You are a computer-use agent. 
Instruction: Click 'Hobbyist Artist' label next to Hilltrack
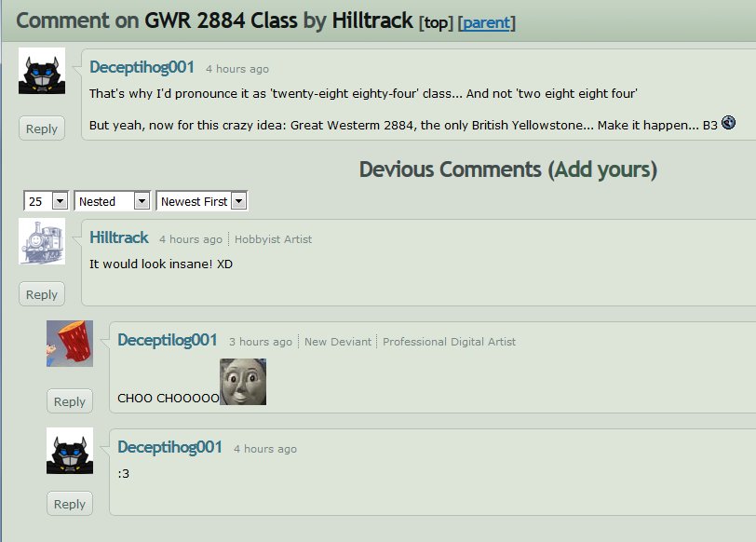pos(273,239)
